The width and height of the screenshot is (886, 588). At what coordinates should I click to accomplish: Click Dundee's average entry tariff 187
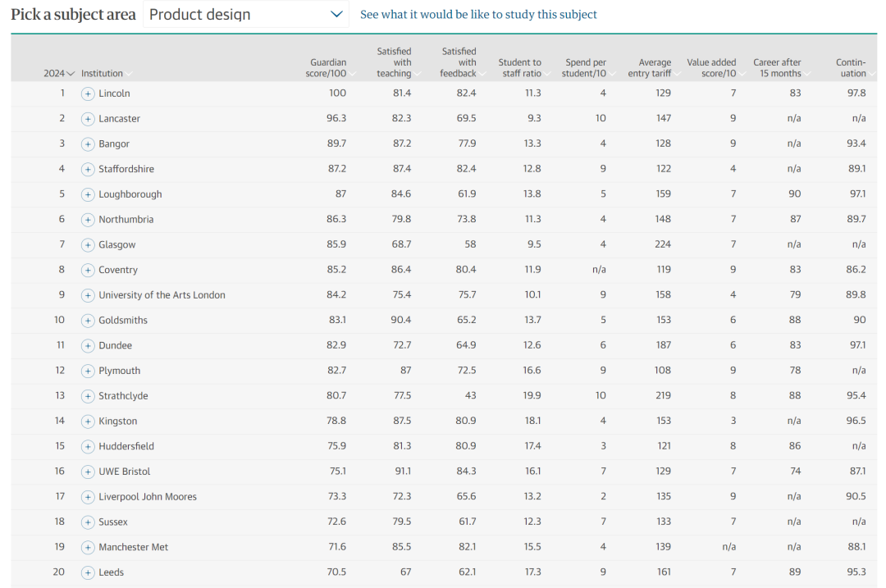663,345
